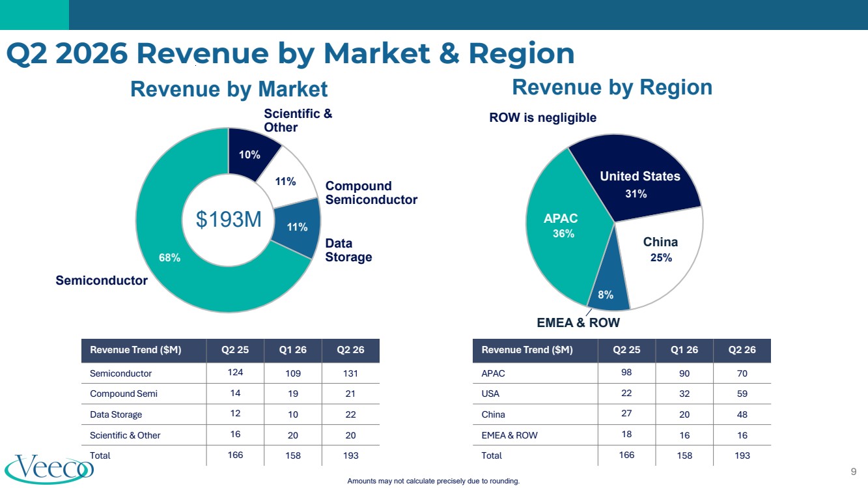Viewport: 868px width, 488px height.
Task: Select Data Storage's Q1 26 value 10
Action: [293, 415]
